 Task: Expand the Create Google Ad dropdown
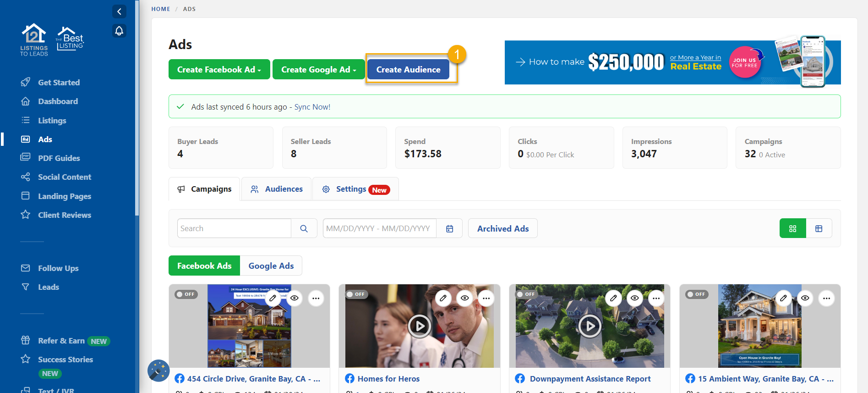[x=318, y=70]
